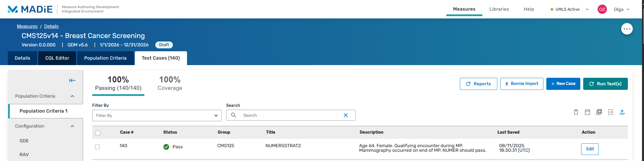The width and height of the screenshot is (644, 161).
Task: Collapse the Configuration section
Action: (x=72, y=126)
